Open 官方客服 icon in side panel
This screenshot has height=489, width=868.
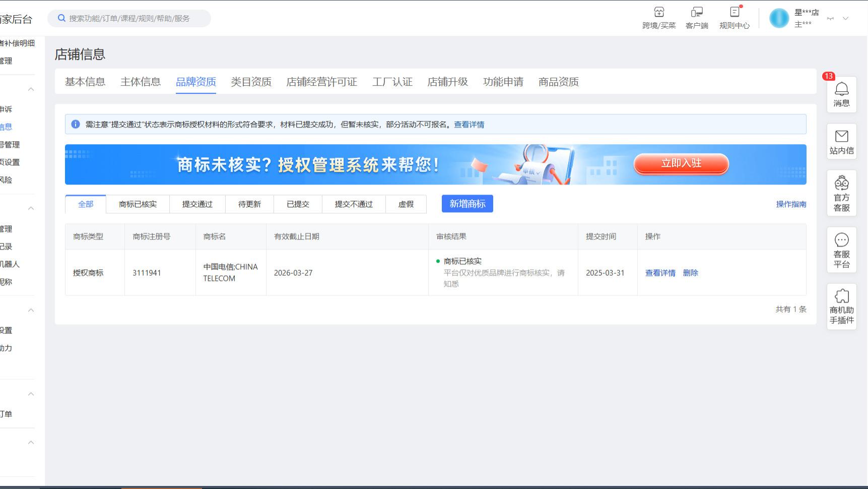841,193
